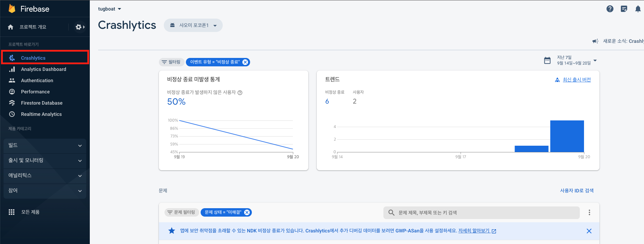
Task: Click the search magnifier icon
Action: 391,212
